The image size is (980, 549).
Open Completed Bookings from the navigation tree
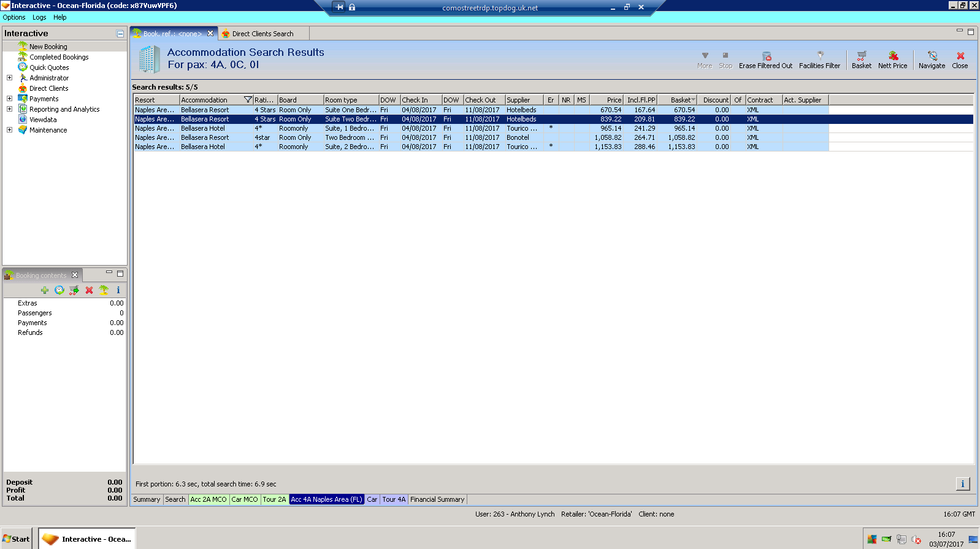coord(59,57)
